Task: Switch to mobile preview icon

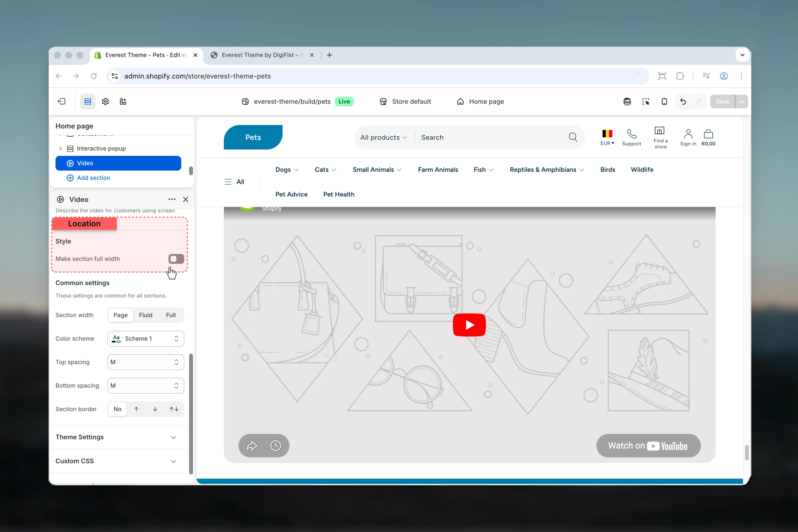Action: tap(664, 101)
